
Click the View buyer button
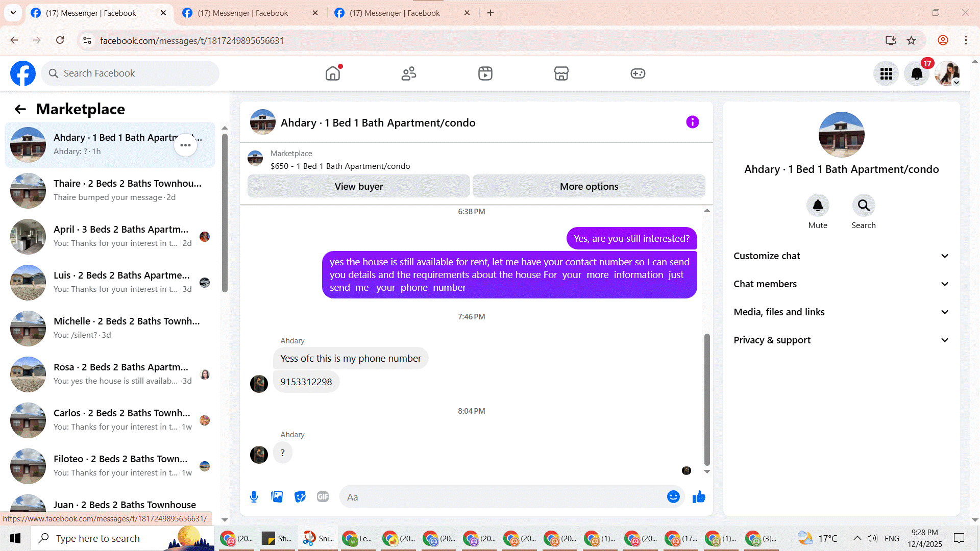358,187
